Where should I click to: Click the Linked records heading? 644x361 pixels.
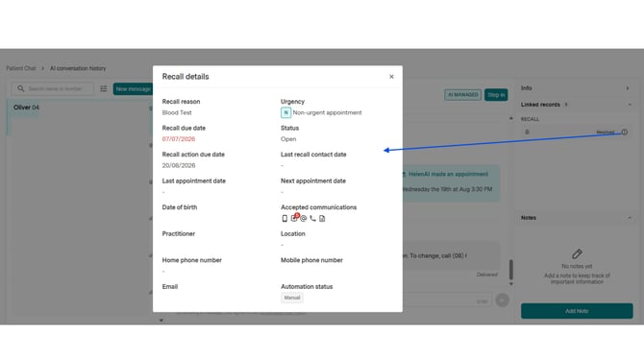(x=540, y=105)
